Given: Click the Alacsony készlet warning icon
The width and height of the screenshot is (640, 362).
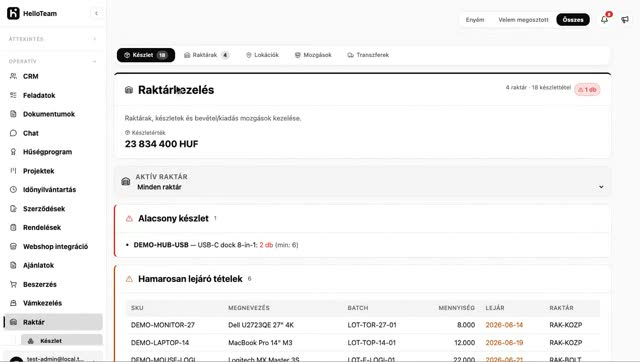Looking at the screenshot, I should tap(129, 219).
